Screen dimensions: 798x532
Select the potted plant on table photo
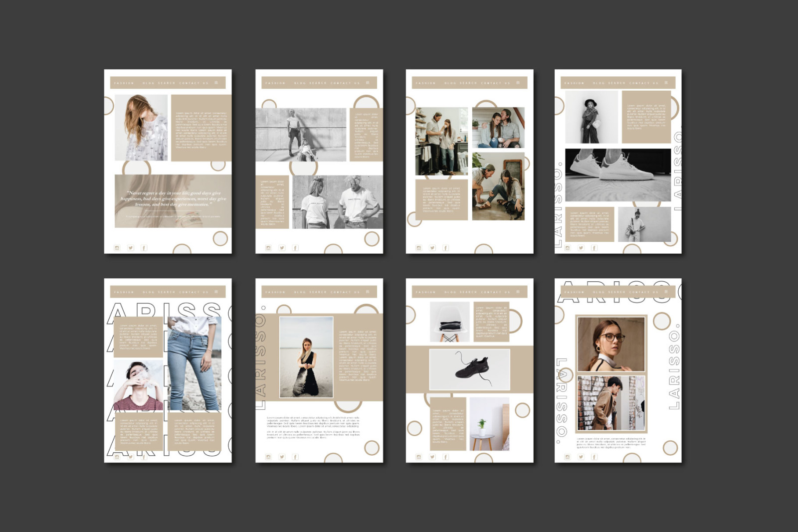point(489,424)
